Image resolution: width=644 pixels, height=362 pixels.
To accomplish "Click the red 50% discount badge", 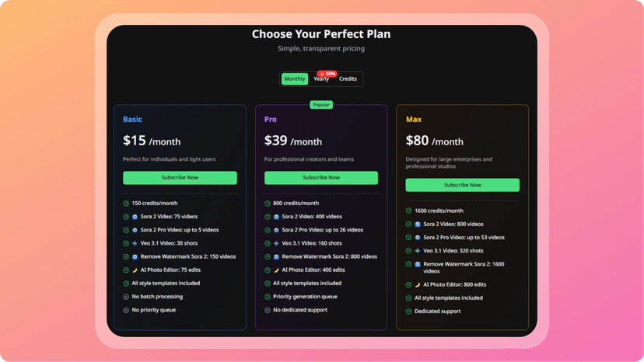I will tap(327, 74).
